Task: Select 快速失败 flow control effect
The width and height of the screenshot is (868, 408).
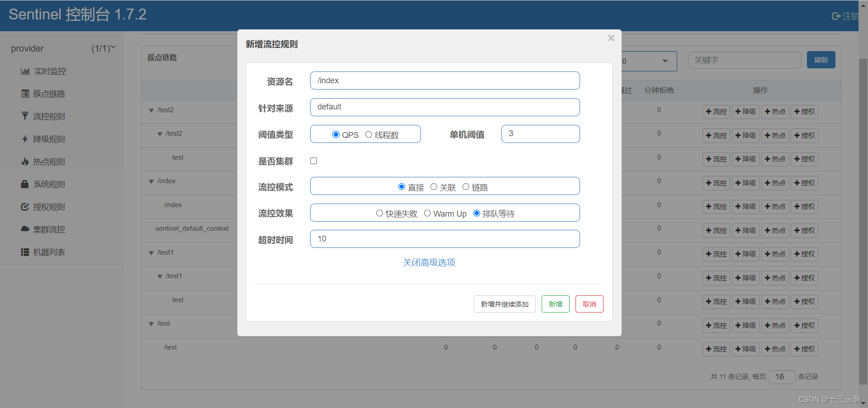Action: (379, 213)
